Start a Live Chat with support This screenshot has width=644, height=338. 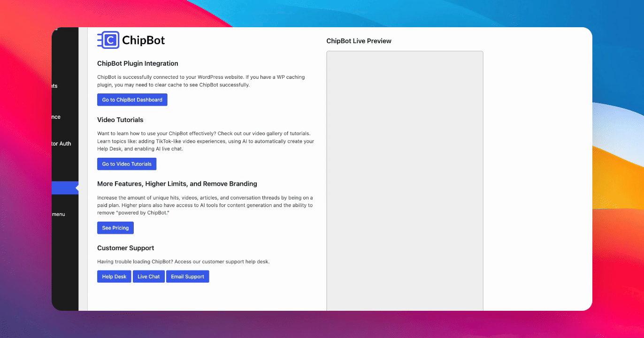click(149, 277)
